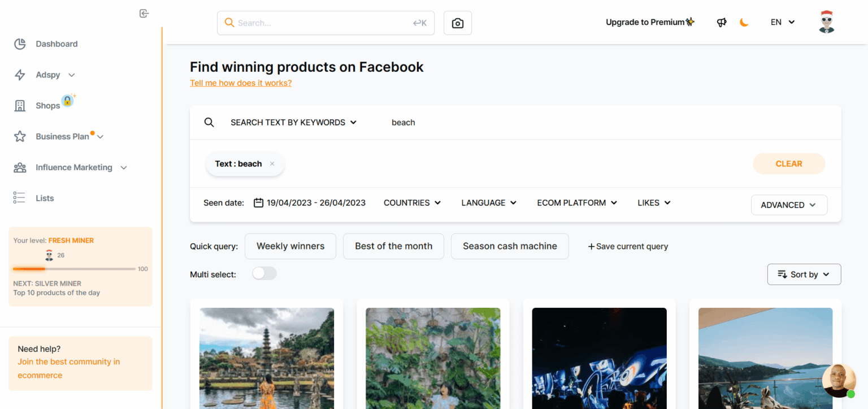Click the Lists icon in sidebar
The image size is (868, 409).
[20, 198]
